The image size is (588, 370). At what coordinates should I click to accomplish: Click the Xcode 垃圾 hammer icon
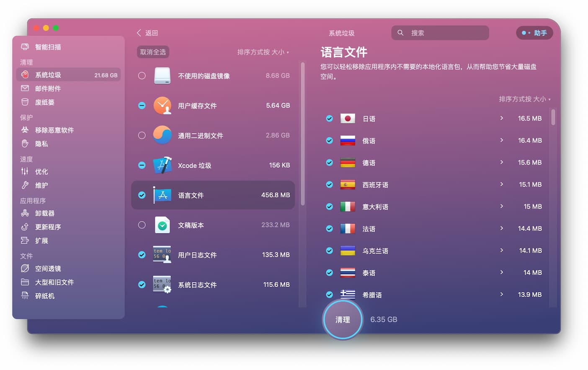click(162, 165)
